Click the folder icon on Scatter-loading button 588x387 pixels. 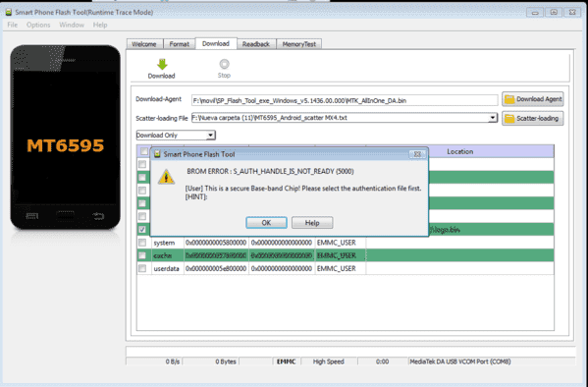[x=509, y=118]
